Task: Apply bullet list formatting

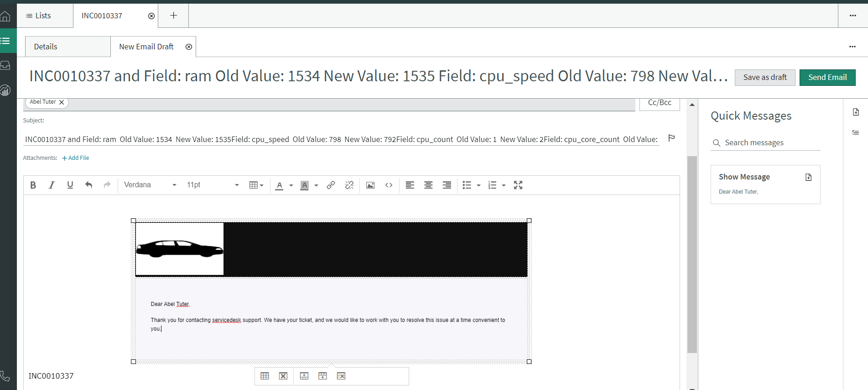Action: [x=467, y=185]
